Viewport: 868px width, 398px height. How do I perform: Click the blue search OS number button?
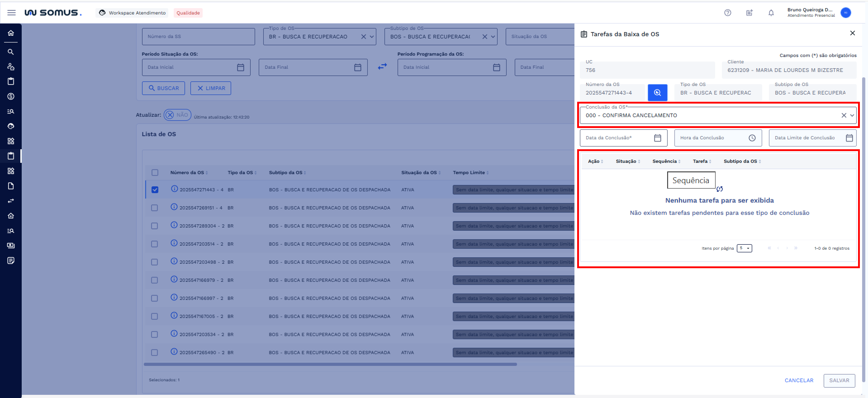(657, 93)
